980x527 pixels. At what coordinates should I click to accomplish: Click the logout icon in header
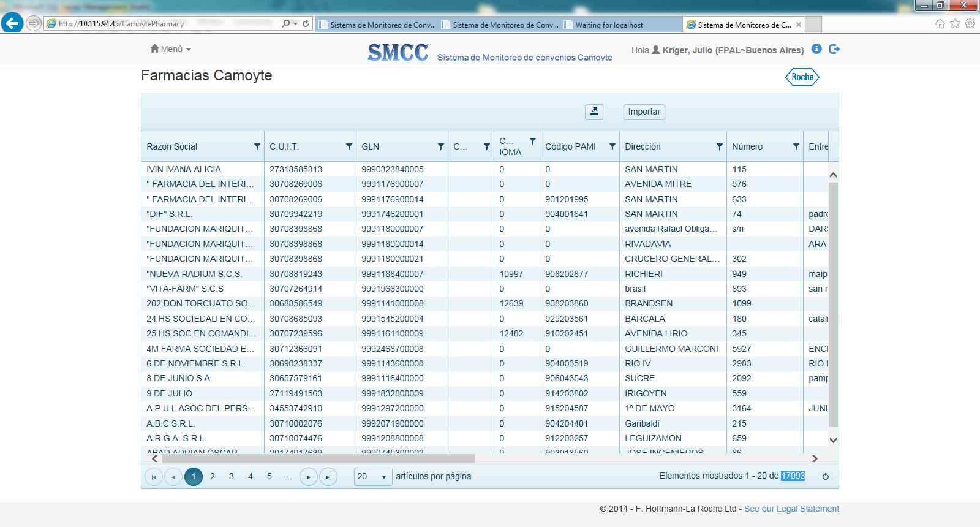834,48
